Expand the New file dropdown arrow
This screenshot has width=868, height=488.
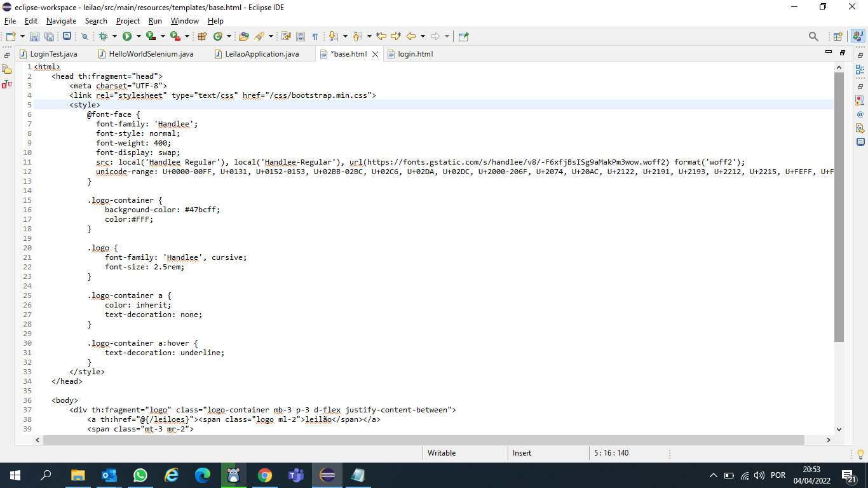[22, 36]
